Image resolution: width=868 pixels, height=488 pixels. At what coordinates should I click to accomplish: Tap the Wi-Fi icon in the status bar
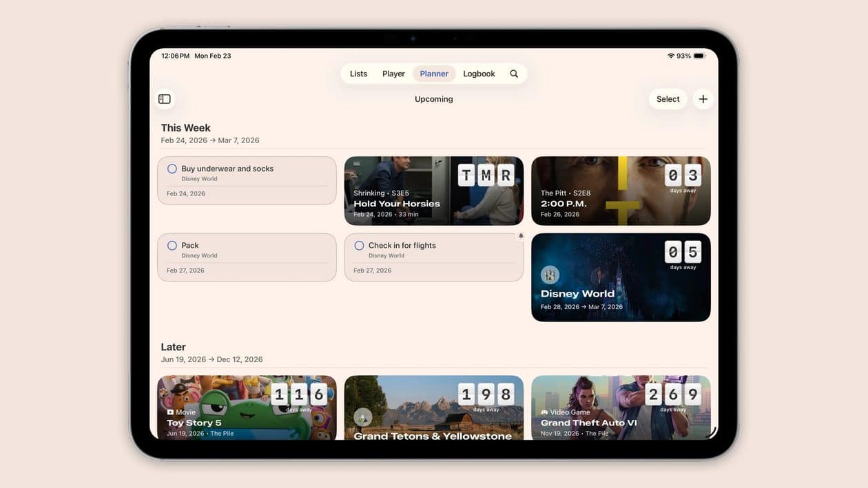point(670,56)
